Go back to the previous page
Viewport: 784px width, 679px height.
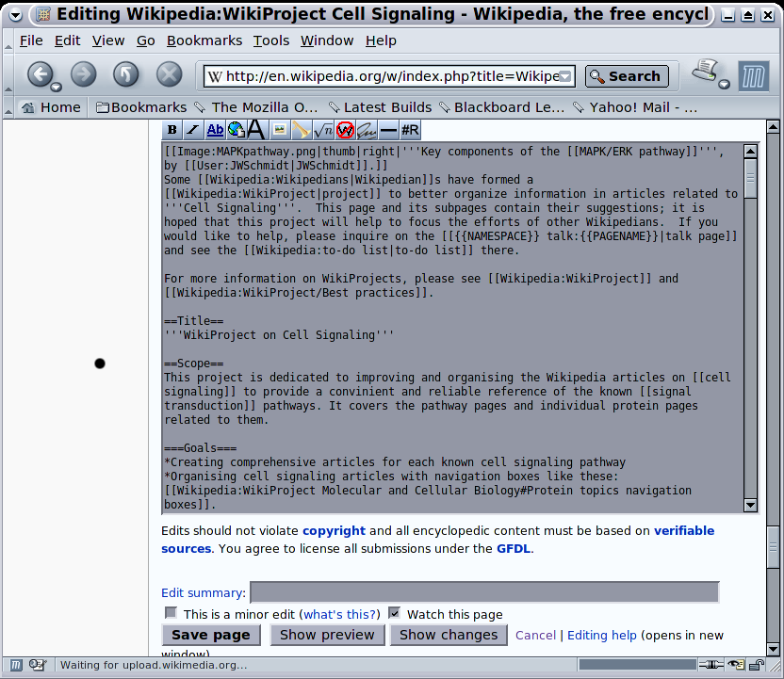(x=40, y=74)
